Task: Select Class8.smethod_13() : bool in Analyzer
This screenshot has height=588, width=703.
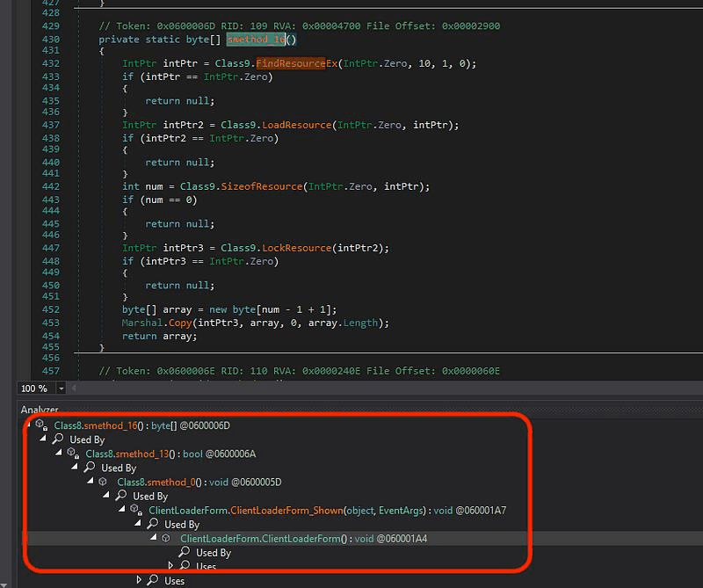Action: [170, 454]
